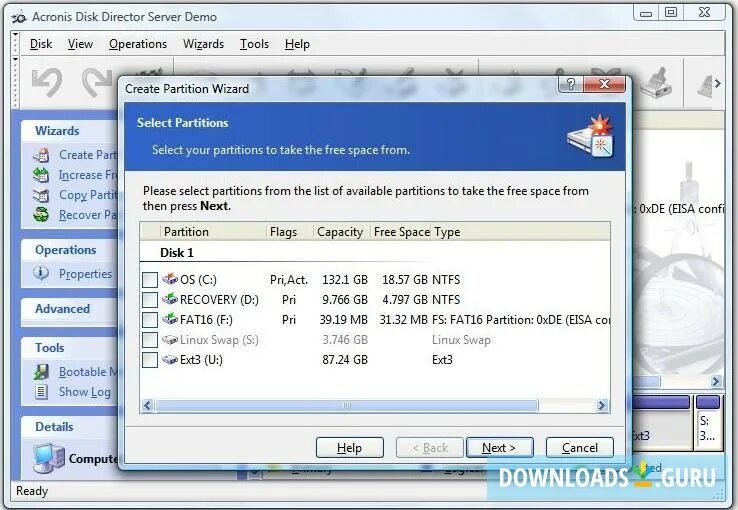738x510 pixels.
Task: Click the Bootable Media link in Tools
Action: [x=88, y=372]
